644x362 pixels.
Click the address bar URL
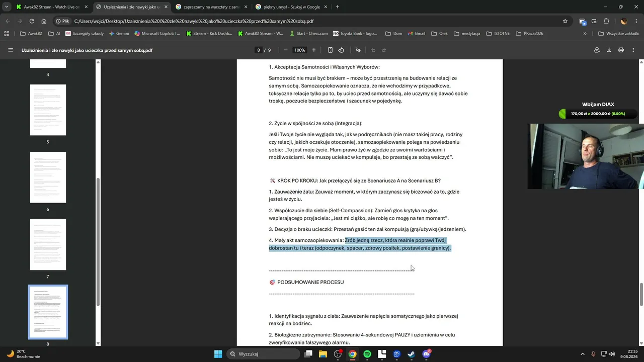pyautogui.click(x=194, y=21)
